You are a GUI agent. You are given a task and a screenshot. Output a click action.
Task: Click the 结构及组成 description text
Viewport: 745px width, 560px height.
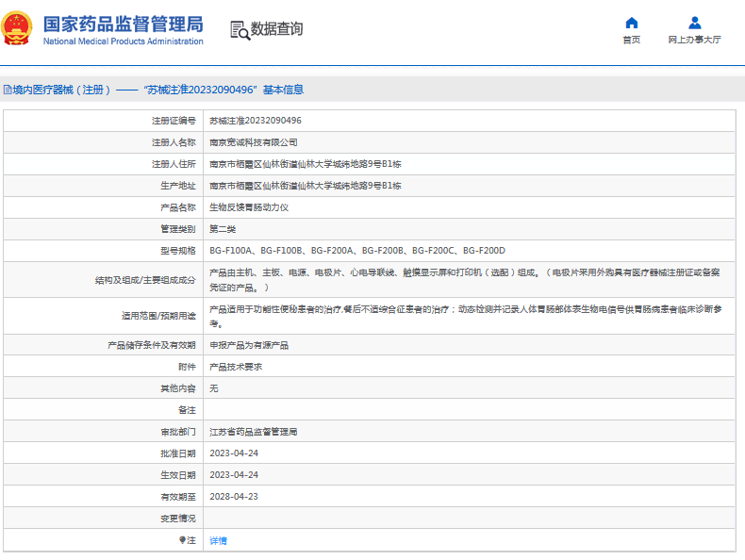pyautogui.click(x=465, y=280)
